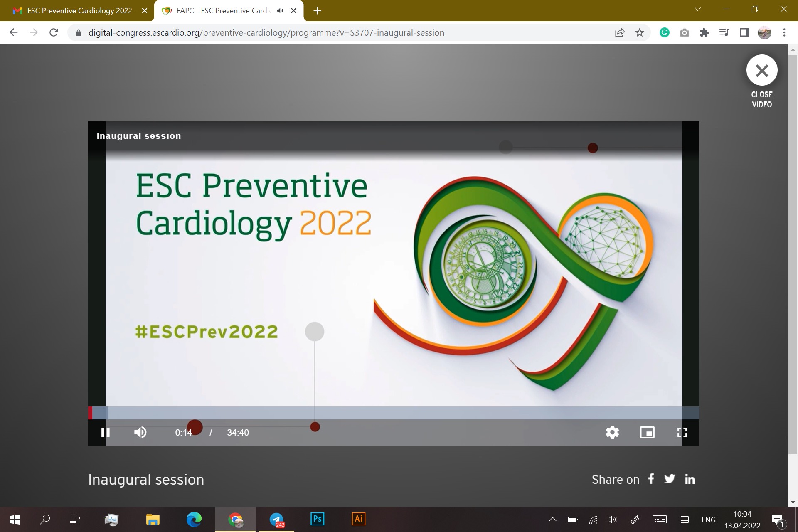
Task: Open Task View on taskbar
Action: [75, 520]
